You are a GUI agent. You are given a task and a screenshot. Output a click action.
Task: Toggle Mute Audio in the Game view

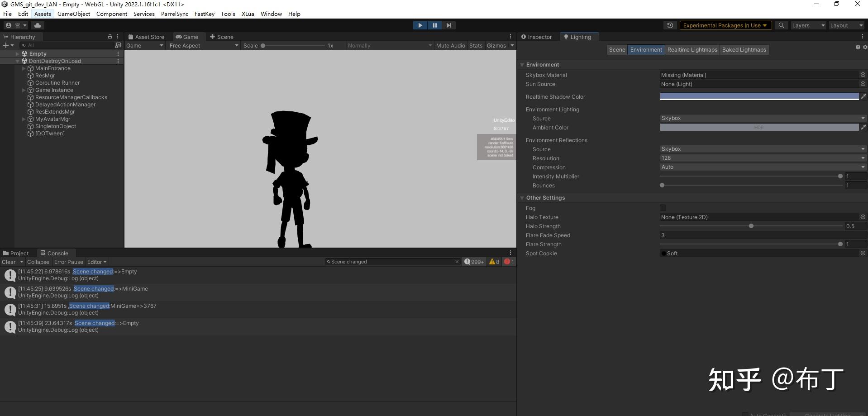click(x=450, y=45)
